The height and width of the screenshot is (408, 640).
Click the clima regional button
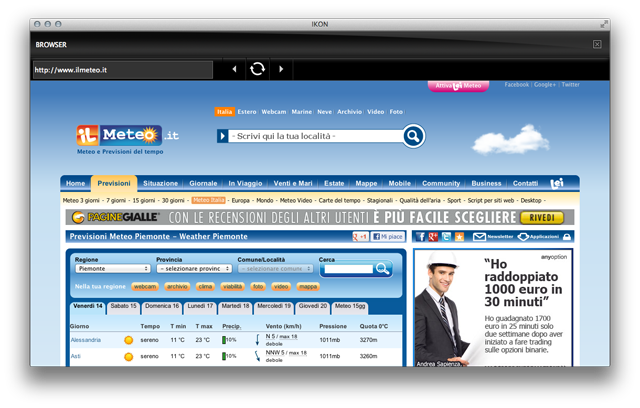click(205, 286)
